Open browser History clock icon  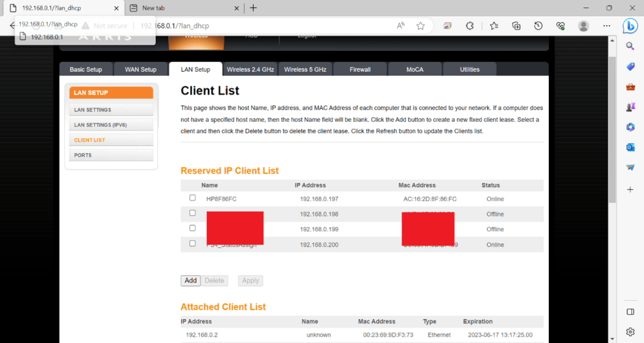click(x=538, y=26)
